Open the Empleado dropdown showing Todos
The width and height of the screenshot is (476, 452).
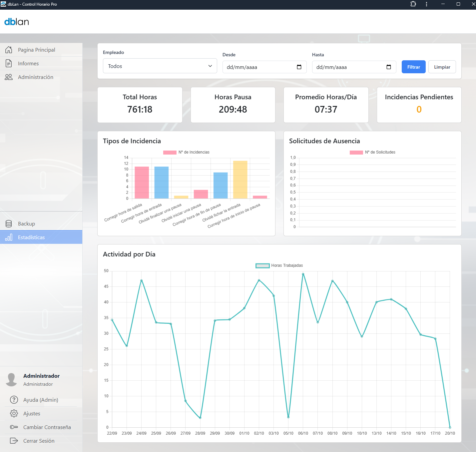click(160, 66)
